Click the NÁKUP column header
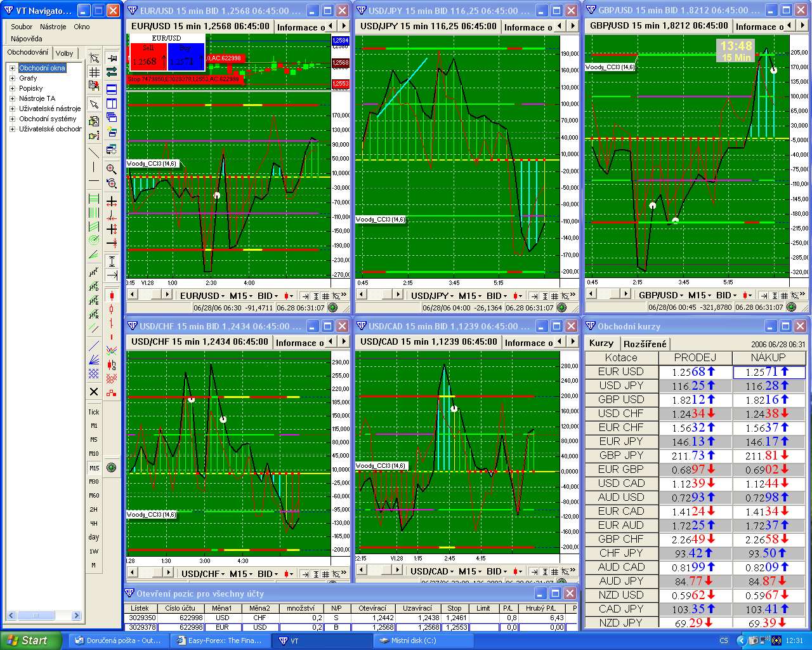The height and width of the screenshot is (650, 812). coord(769,358)
